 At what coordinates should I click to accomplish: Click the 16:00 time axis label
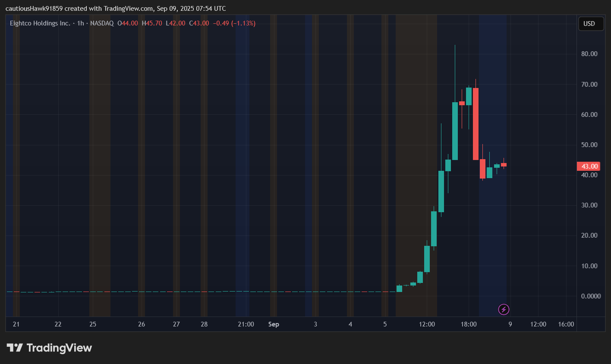tap(566, 324)
